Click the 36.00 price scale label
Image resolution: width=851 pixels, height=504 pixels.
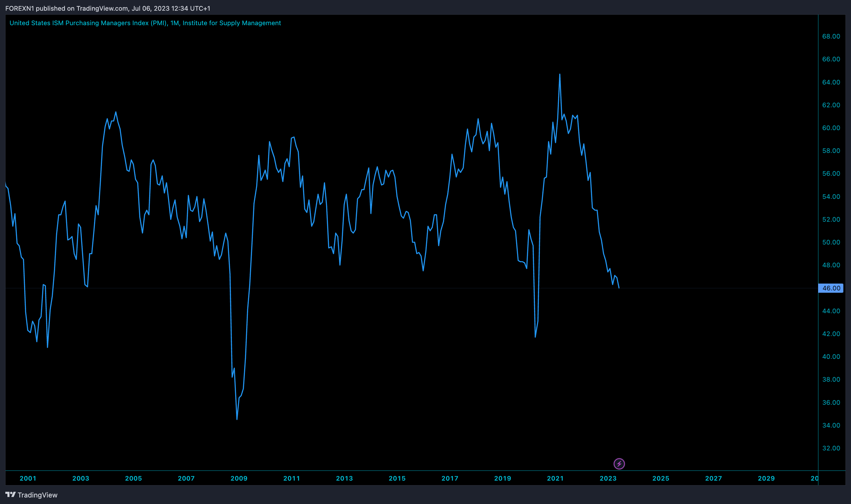pos(831,402)
